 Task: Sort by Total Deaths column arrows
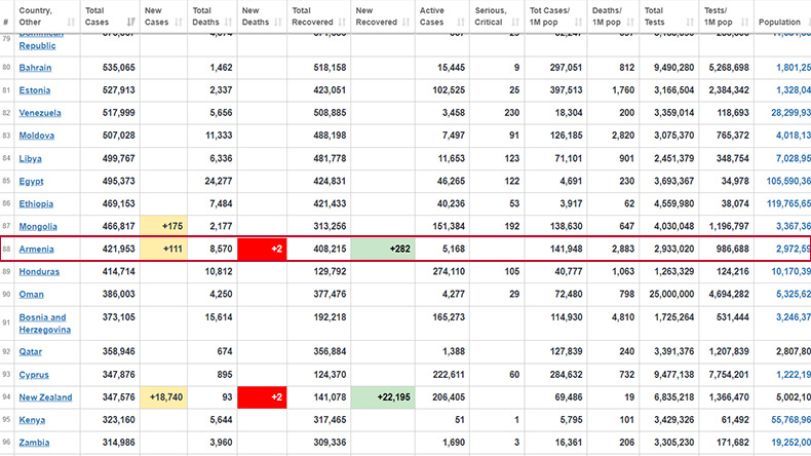(228, 22)
